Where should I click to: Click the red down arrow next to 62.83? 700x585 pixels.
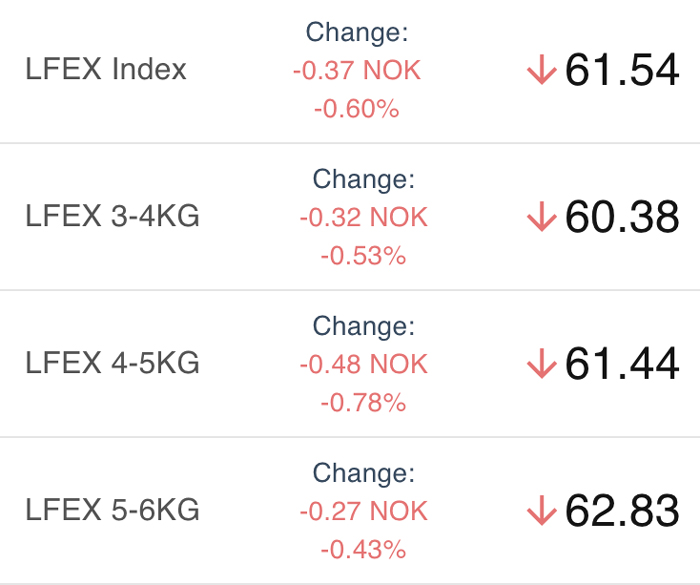pos(542,510)
